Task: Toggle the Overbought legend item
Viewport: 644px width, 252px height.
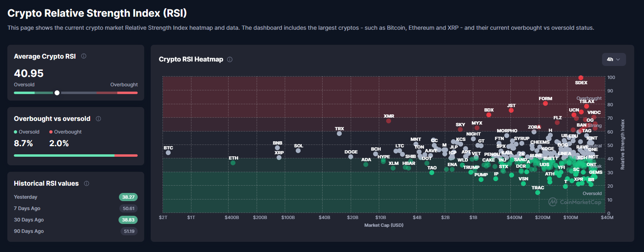Action: pyautogui.click(x=66, y=132)
